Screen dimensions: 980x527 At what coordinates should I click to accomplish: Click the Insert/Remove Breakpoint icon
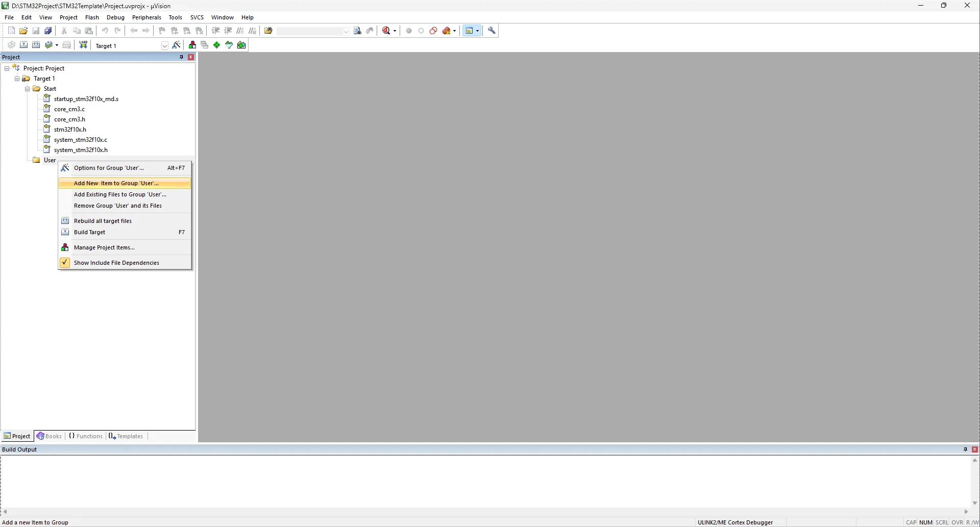(409, 31)
